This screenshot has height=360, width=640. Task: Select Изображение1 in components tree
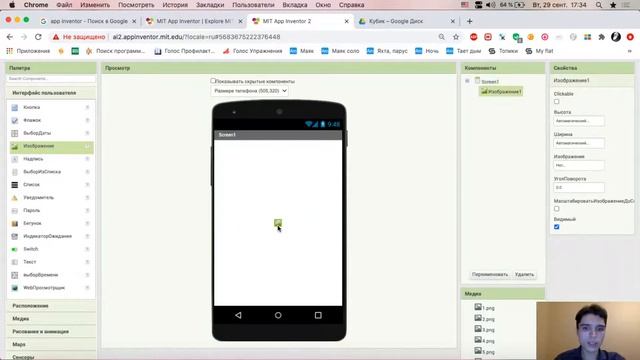(501, 91)
